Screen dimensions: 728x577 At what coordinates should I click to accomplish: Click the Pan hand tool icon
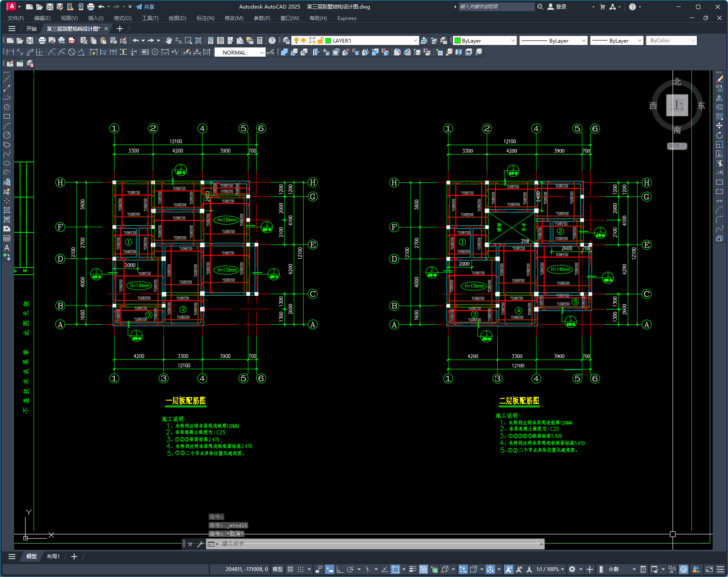[x=169, y=40]
